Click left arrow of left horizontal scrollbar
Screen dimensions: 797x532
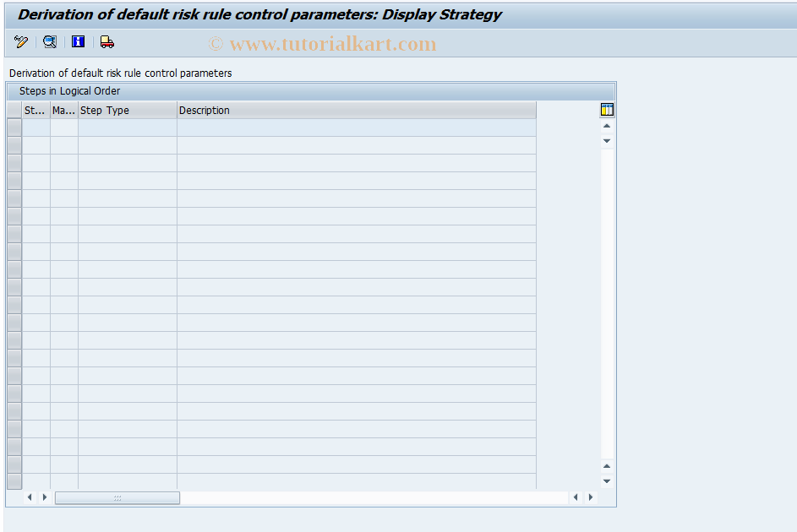[30, 497]
